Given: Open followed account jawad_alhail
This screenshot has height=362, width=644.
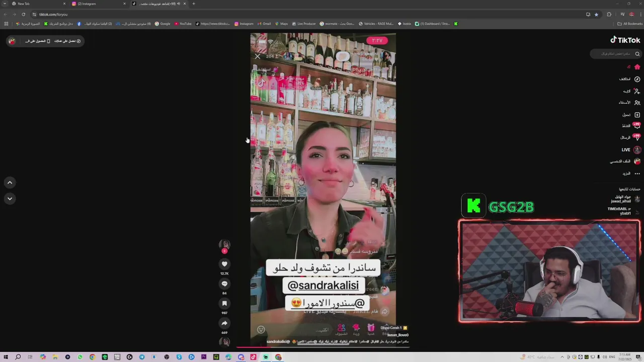Looking at the screenshot, I should 625,199.
